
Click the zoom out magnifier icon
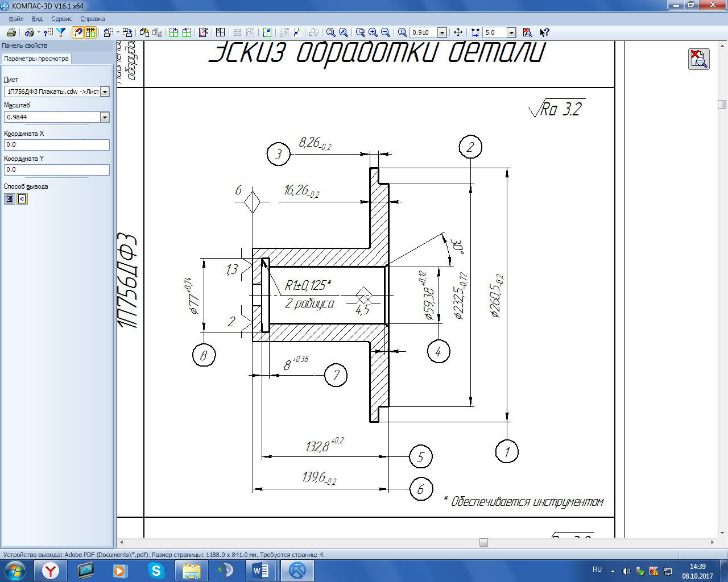(386, 32)
